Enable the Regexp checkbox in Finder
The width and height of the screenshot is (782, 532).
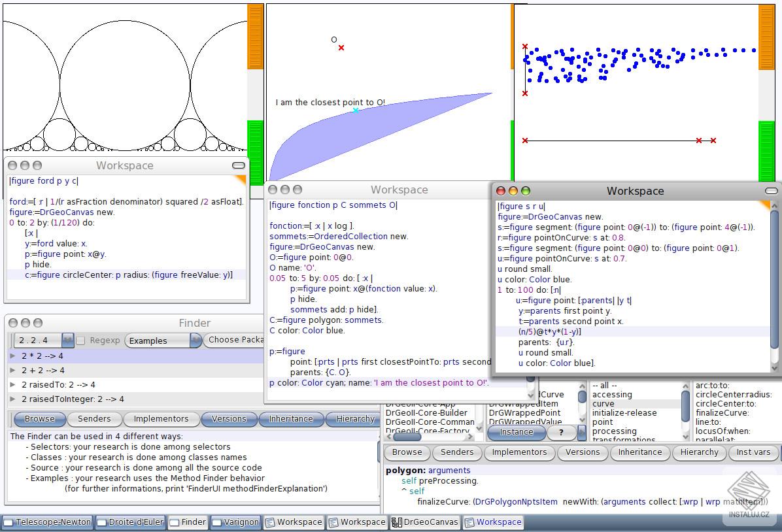(x=80, y=341)
